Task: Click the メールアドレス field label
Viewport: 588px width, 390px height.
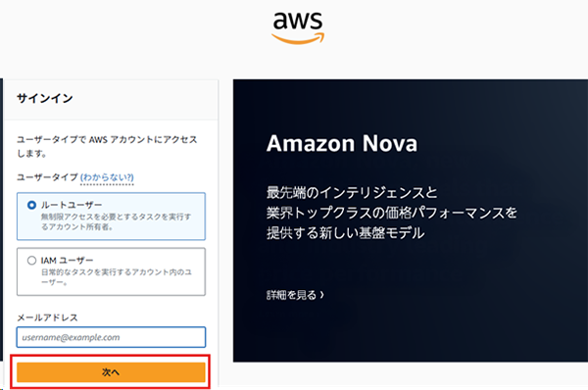Action: [x=47, y=317]
